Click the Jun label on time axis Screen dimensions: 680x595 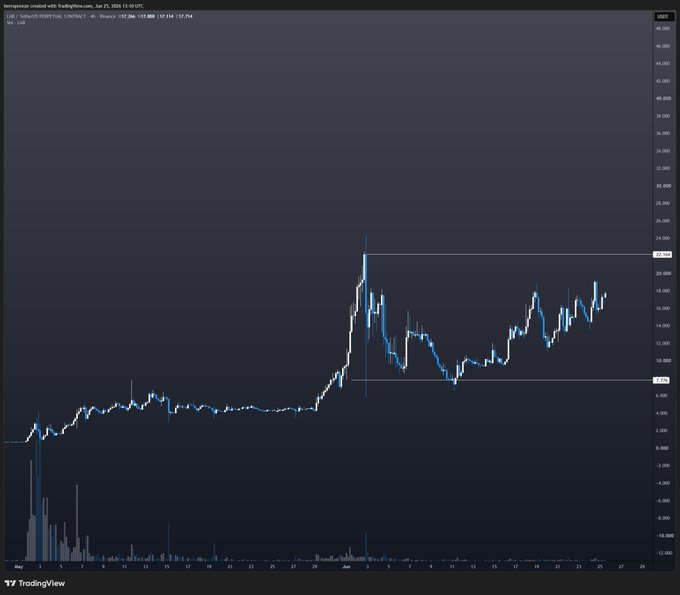click(x=346, y=566)
